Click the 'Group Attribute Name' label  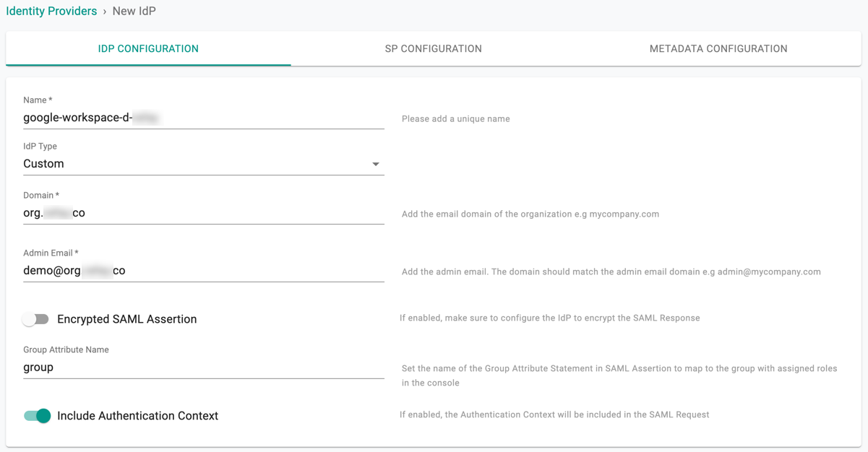(66, 350)
